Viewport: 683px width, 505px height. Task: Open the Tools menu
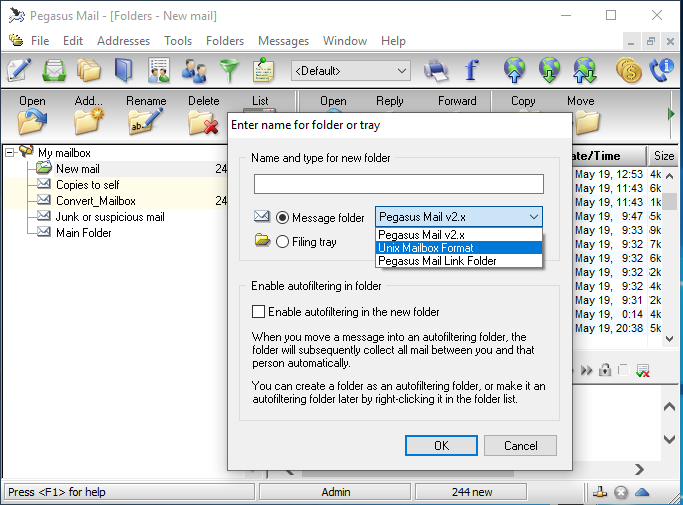[x=178, y=41]
